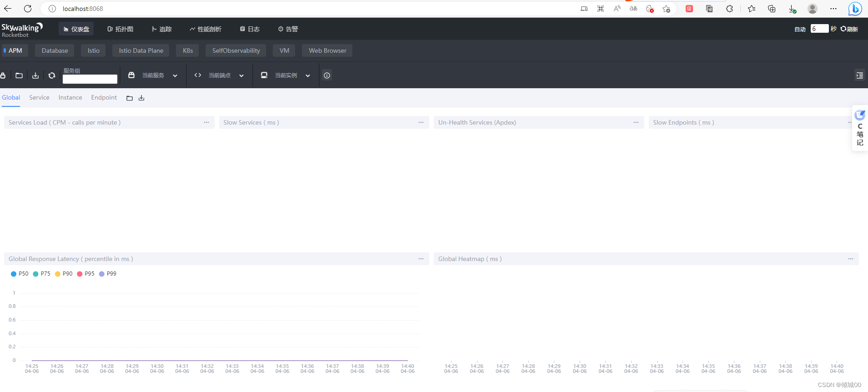Viewport: 868px width, 392px height.
Task: Click the browser profile avatar
Action: [813, 9]
